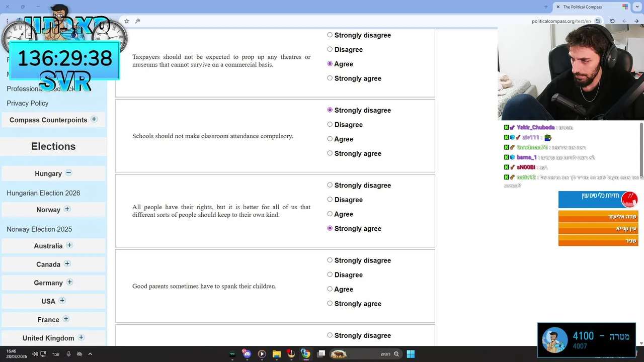The height and width of the screenshot is (362, 644).
Task: Choose Strongly agree for classroom attendance question
Action: 330,153
